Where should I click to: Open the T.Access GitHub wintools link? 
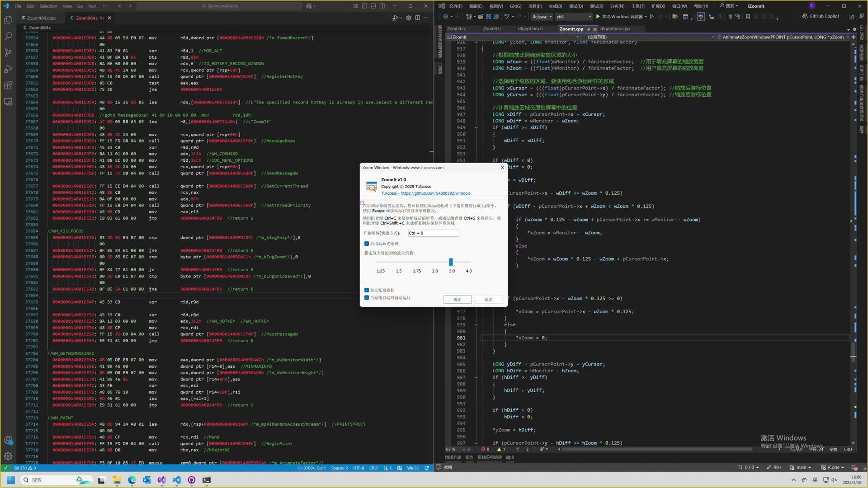[425, 193]
